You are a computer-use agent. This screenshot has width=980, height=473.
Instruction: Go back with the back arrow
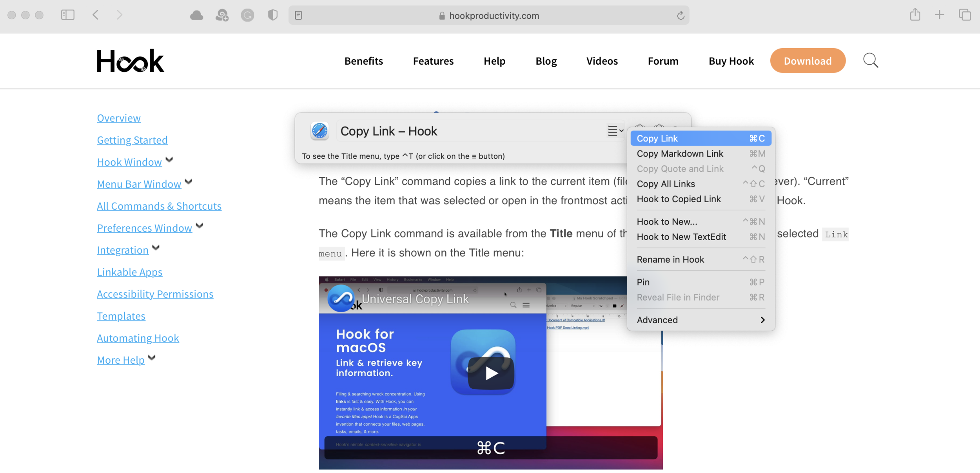click(x=96, y=15)
